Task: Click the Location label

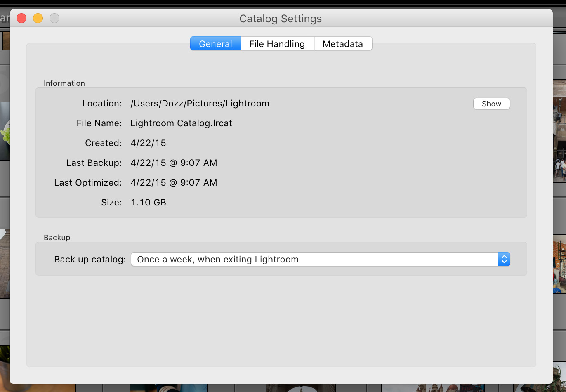Action: point(102,104)
